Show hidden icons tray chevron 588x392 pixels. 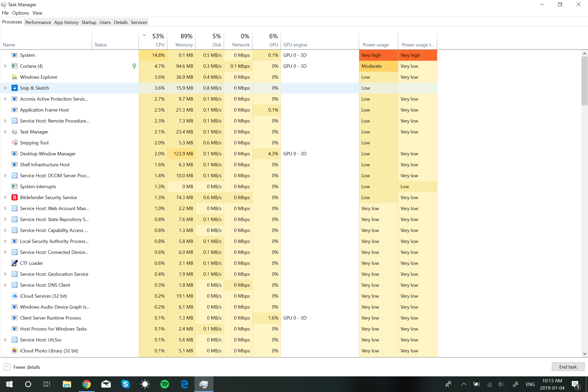tap(464, 384)
